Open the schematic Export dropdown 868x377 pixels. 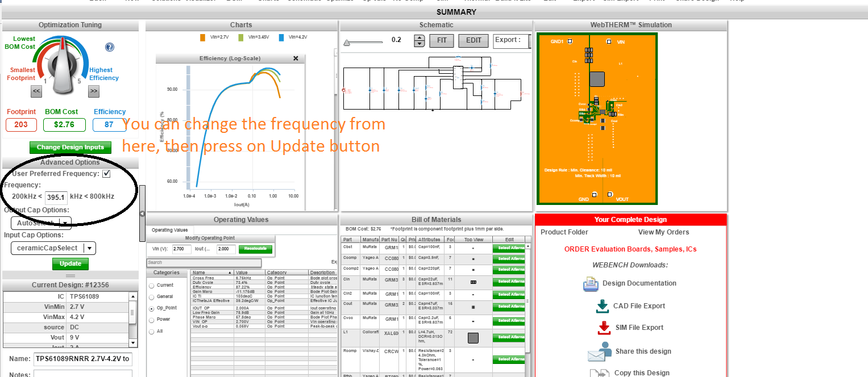click(512, 40)
